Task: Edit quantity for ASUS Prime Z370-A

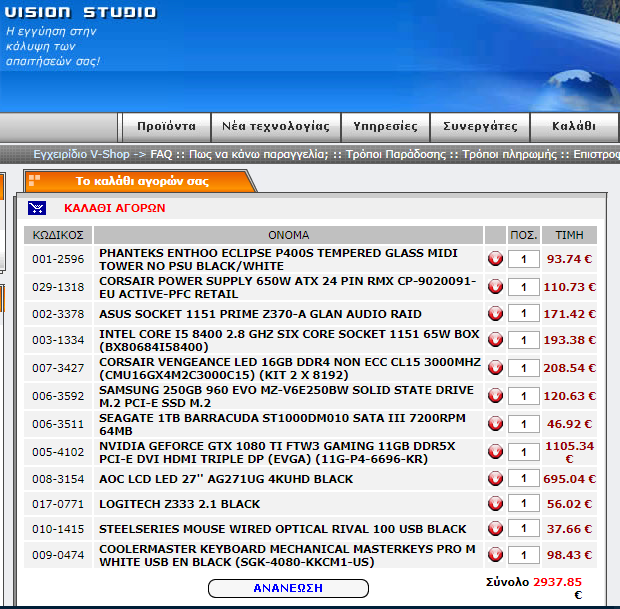Action: tap(524, 314)
